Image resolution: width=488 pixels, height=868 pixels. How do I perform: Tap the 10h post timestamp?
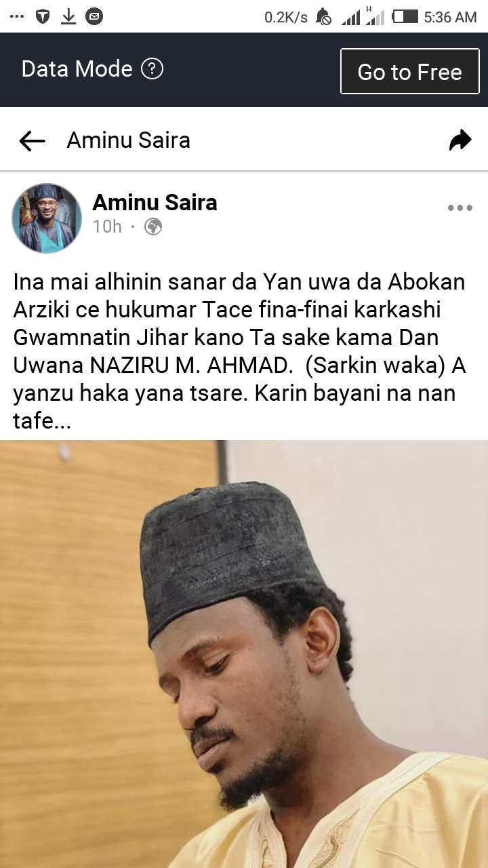[107, 227]
